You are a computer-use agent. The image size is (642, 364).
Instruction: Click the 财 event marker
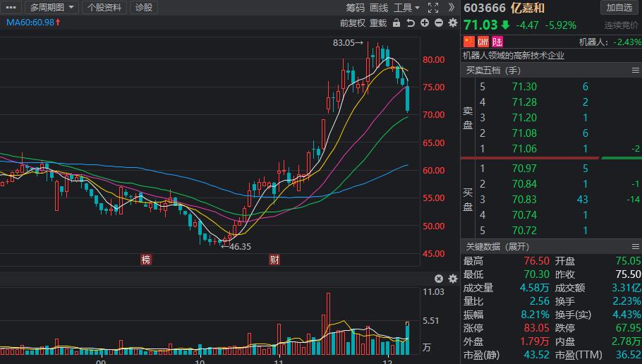tap(274, 260)
